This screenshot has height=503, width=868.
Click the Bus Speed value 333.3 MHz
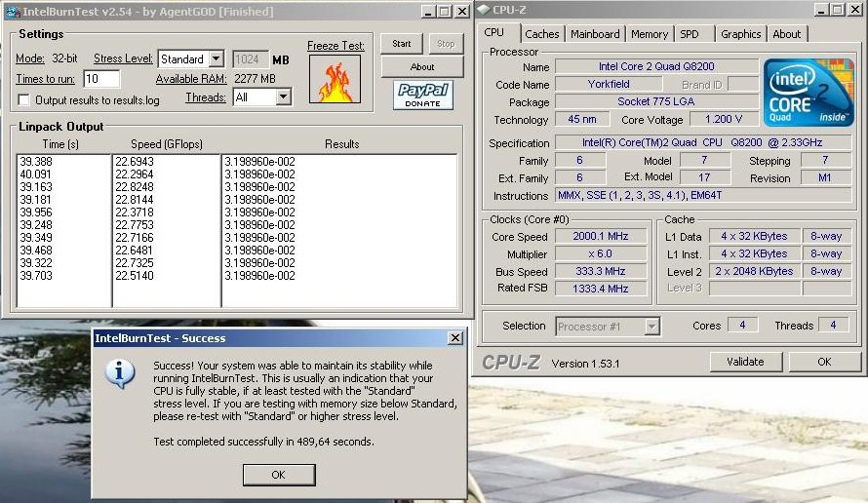click(x=601, y=272)
